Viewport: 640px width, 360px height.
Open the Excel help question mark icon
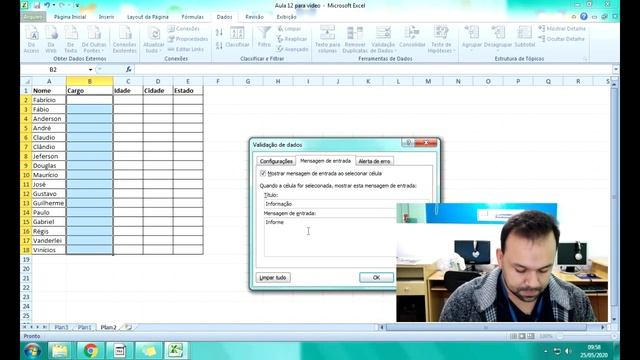(584, 16)
